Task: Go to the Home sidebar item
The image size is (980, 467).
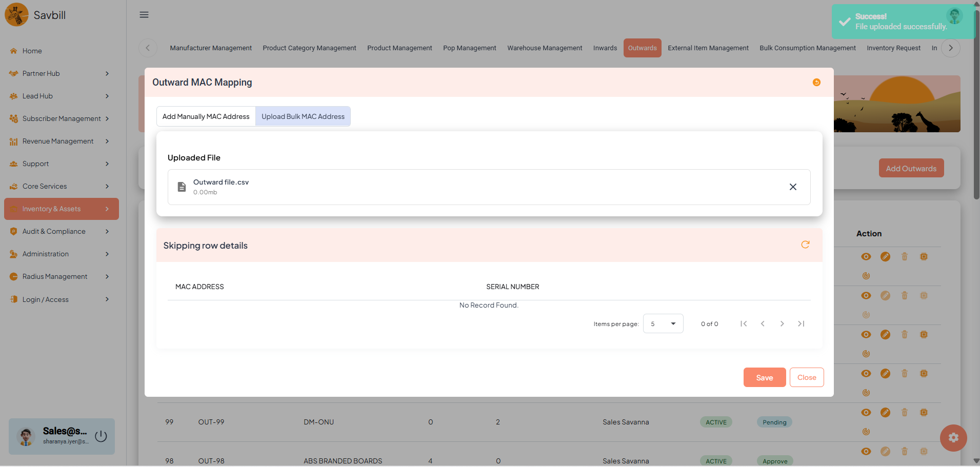Action: click(32, 51)
